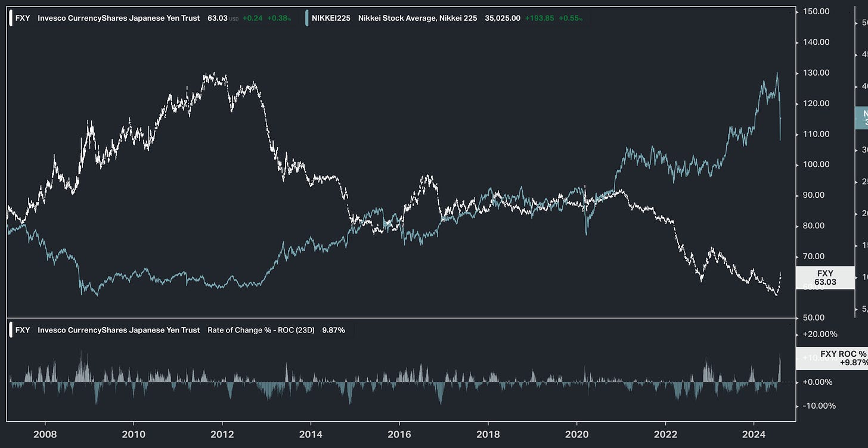
Task: Click 'Nikkei Stock Average, Nikkei 225' legend name
Action: [417, 18]
